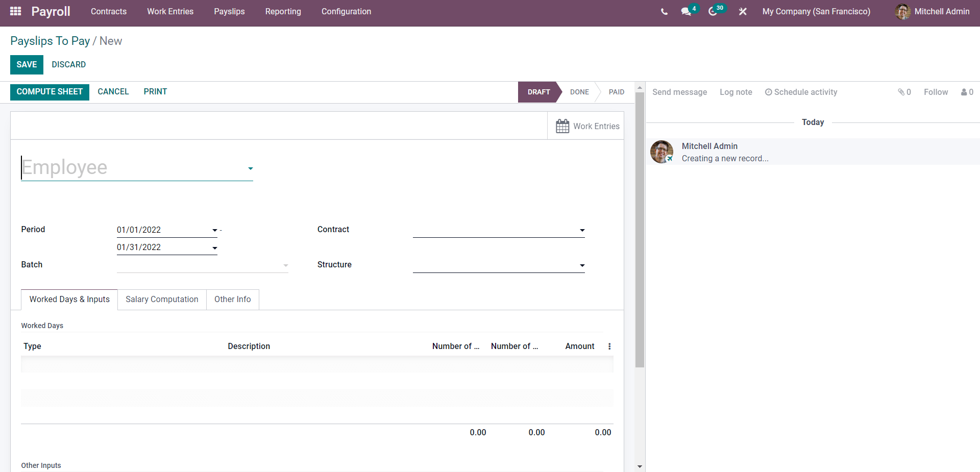Screen dimensions: 980x472
Task: Open column options in Worked Days table
Action: pos(609,346)
